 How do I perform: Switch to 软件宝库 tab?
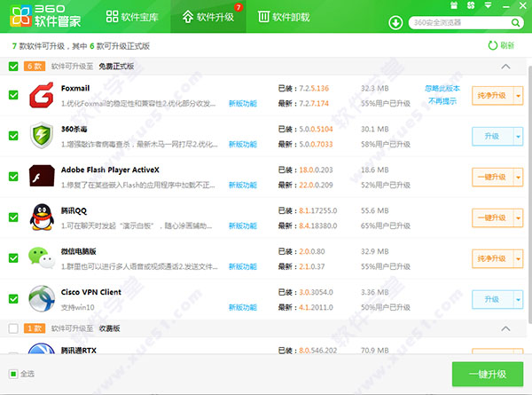pos(132,17)
